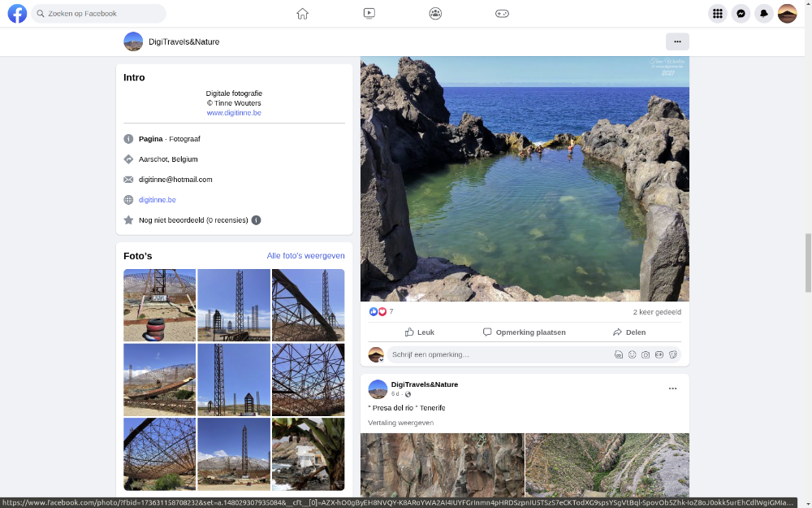Open the red tires photo thumbnail
This screenshot has width=812, height=508.
[x=159, y=305]
